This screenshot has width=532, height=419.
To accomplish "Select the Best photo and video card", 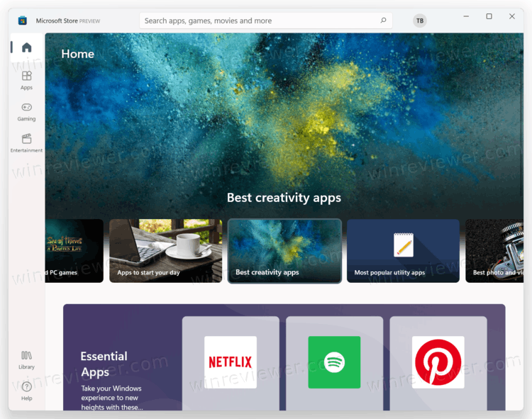I will [494, 251].
